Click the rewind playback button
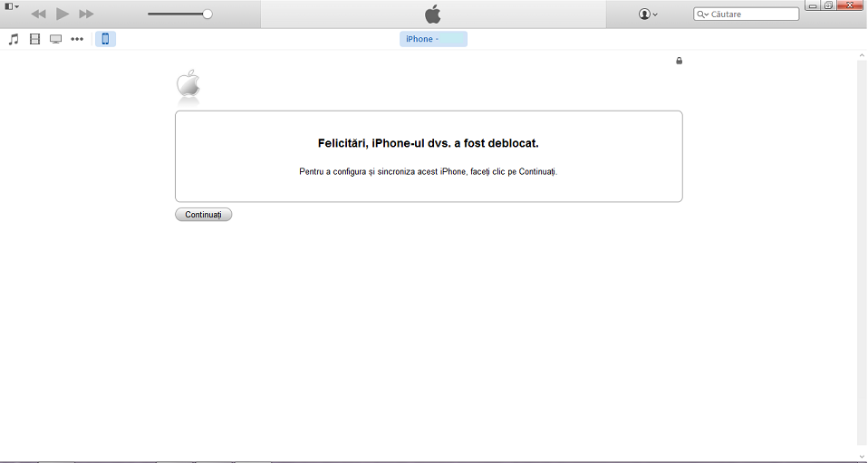This screenshot has height=463, width=868. point(38,14)
